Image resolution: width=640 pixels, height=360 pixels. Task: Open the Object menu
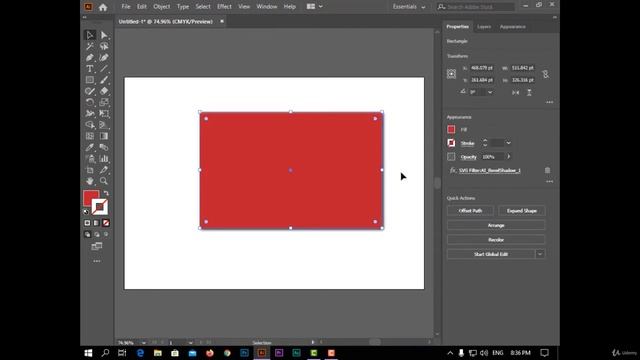click(x=162, y=7)
